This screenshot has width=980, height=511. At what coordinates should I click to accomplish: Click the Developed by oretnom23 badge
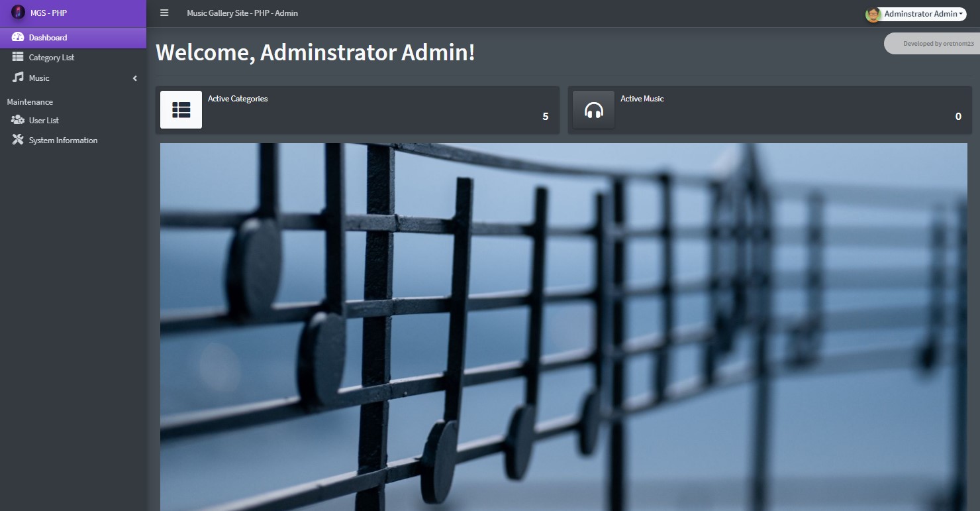click(934, 44)
